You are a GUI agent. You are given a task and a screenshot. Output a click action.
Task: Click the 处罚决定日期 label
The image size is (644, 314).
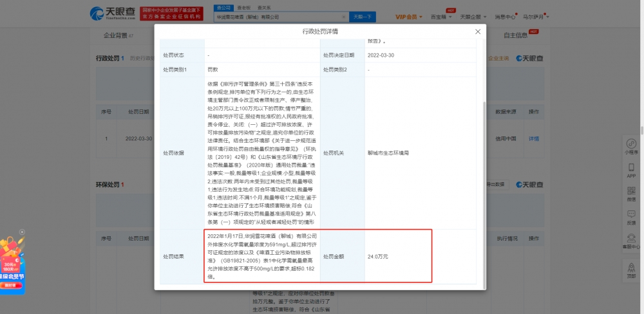tap(339, 55)
